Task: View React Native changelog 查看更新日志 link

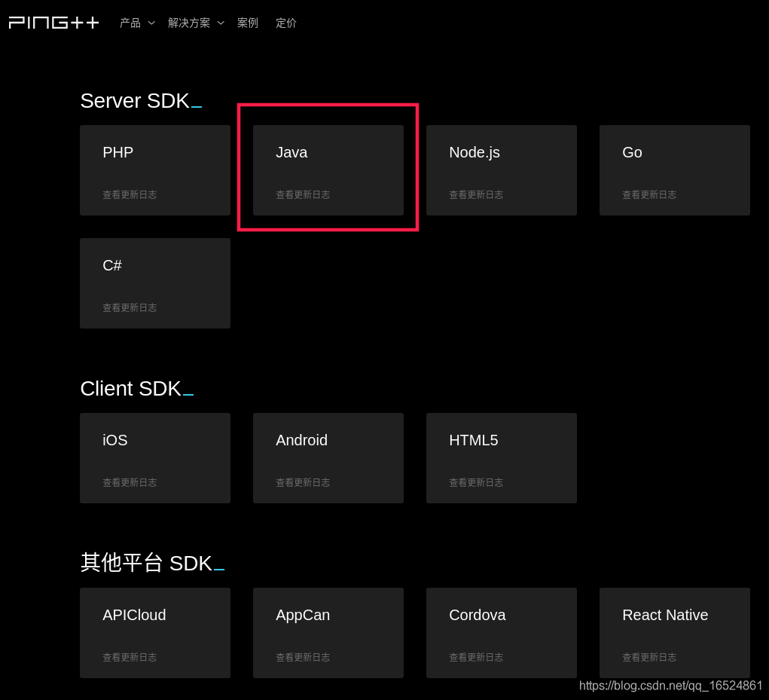Action: point(648,657)
